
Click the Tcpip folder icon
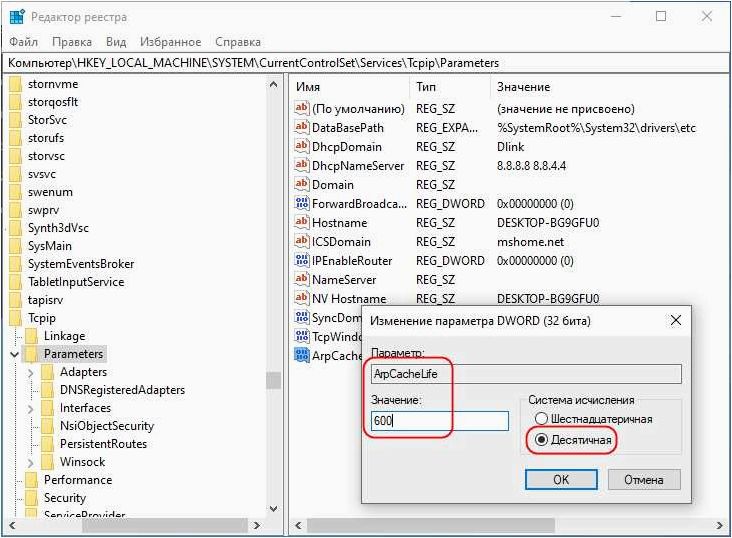tap(15, 318)
